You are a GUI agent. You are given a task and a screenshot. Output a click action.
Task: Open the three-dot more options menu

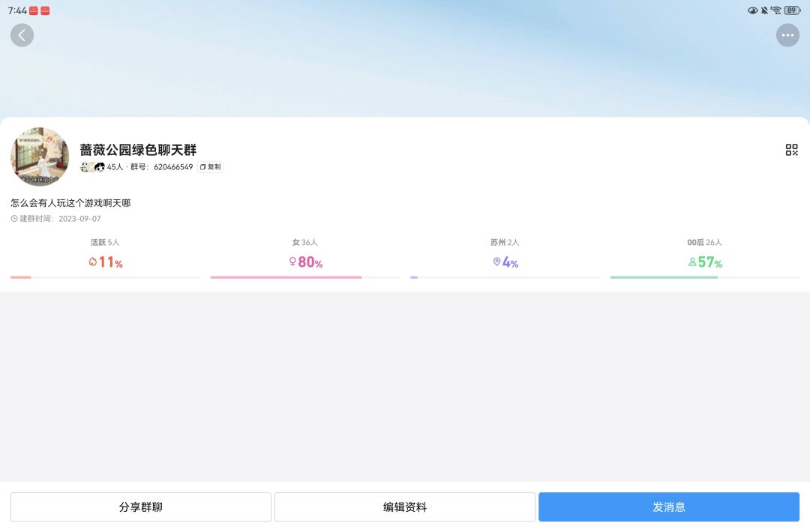(787, 35)
